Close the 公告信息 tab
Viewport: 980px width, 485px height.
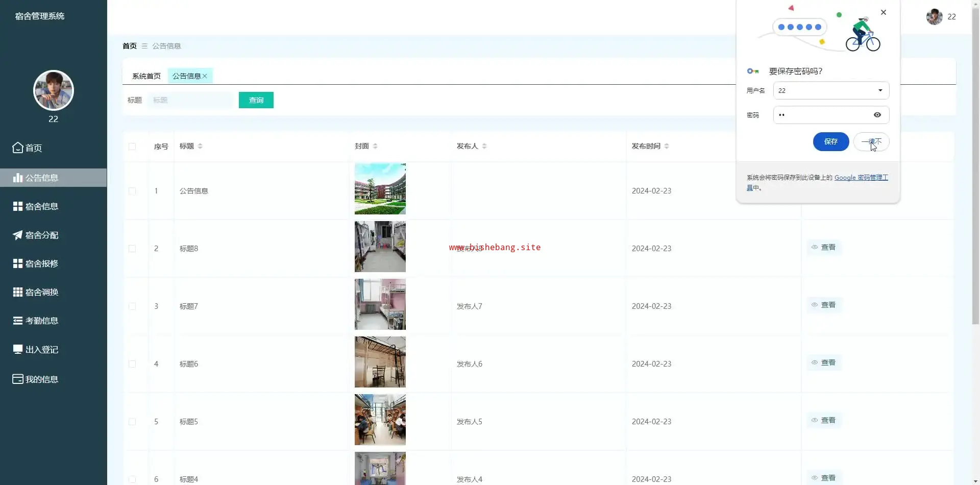pyautogui.click(x=205, y=76)
